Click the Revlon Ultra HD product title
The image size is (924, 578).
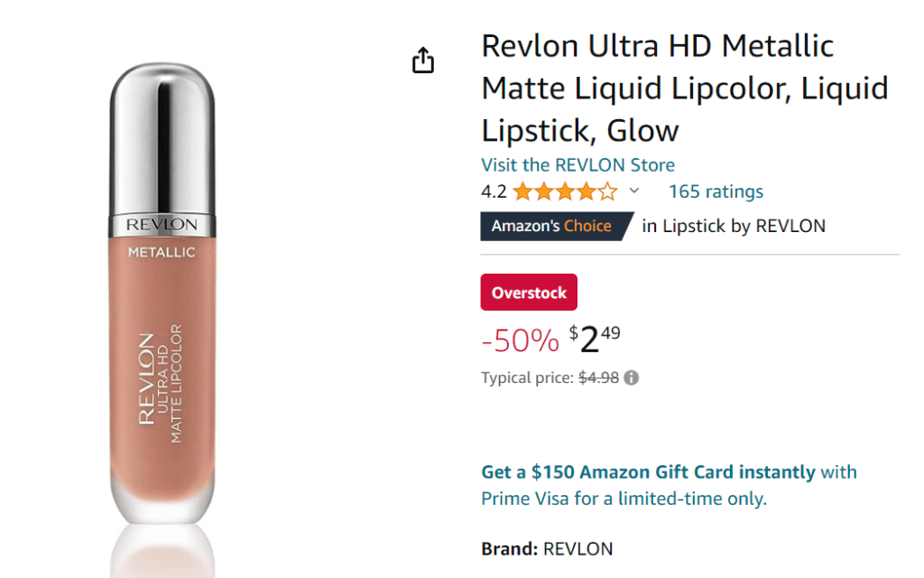tap(684, 88)
